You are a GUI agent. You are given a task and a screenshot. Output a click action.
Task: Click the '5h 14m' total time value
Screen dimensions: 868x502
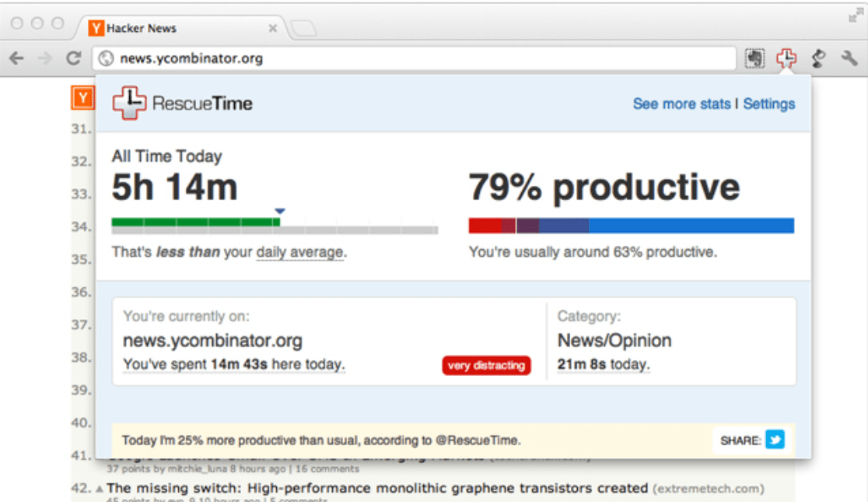point(174,188)
